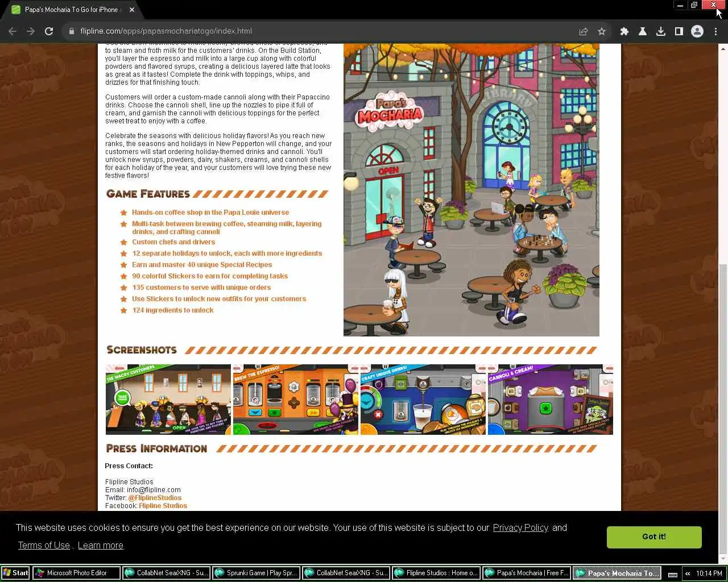Reload the page with the refresh icon
This screenshot has height=582, width=728.
[49, 31]
